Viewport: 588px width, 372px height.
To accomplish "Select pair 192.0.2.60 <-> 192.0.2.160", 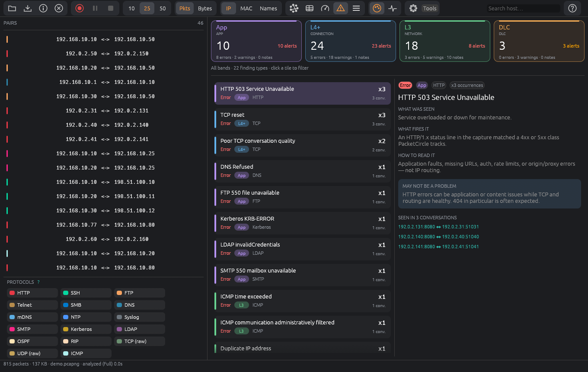I will 104,239.
